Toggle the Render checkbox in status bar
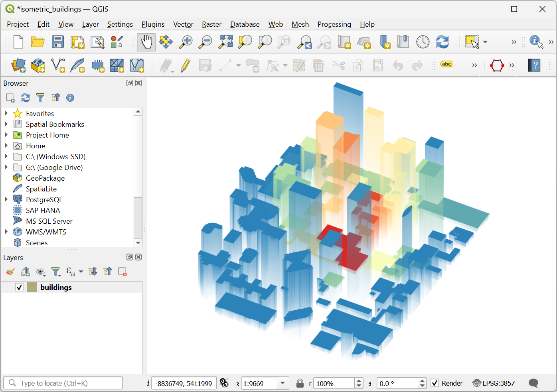The width and height of the screenshot is (557, 392). (435, 383)
